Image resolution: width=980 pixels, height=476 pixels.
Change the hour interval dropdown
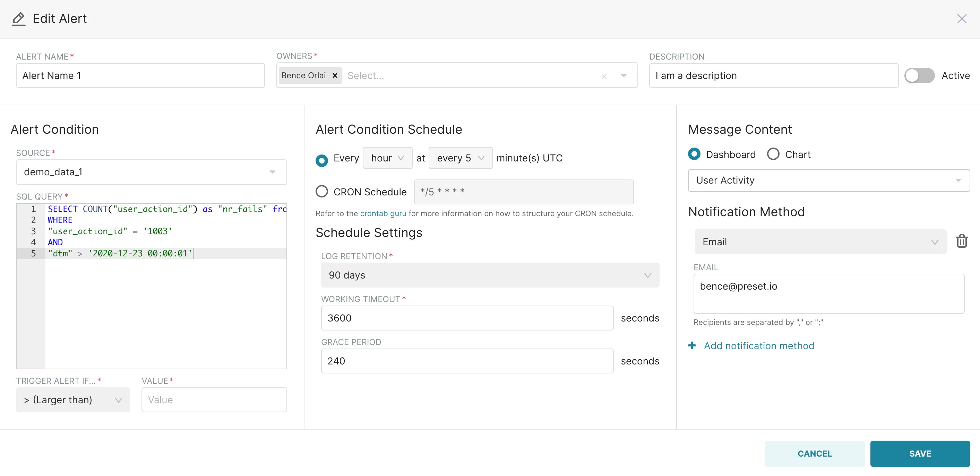pos(387,158)
